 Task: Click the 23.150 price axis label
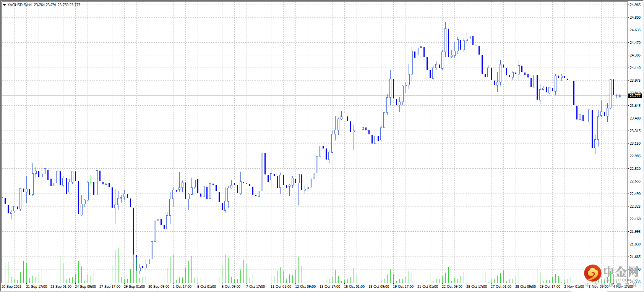pyautogui.click(x=635, y=144)
